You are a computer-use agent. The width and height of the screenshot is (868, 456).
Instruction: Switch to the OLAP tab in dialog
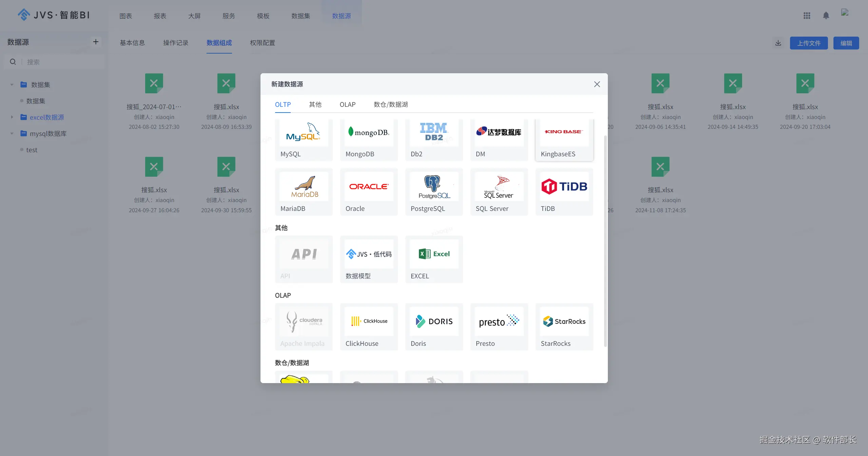347,104
